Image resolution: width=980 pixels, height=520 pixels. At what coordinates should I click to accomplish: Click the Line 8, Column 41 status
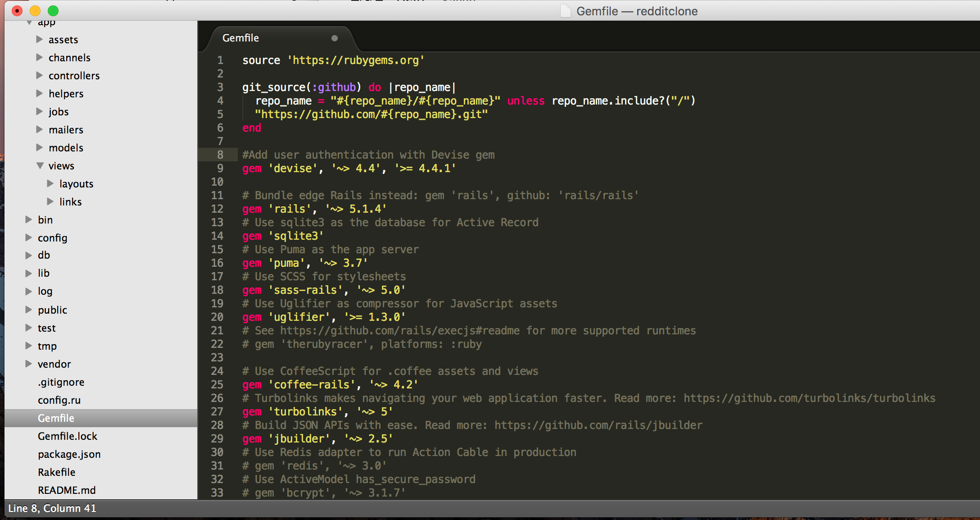pyautogui.click(x=52, y=508)
